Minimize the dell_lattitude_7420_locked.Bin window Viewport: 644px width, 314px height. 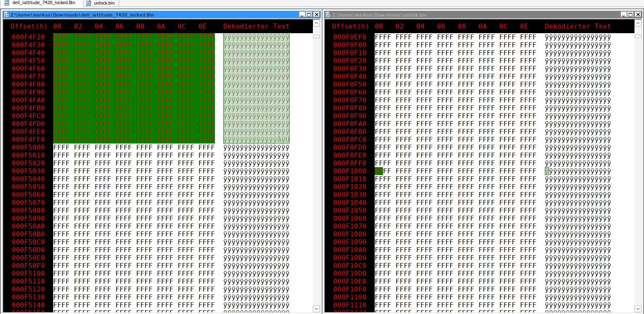pos(302,15)
